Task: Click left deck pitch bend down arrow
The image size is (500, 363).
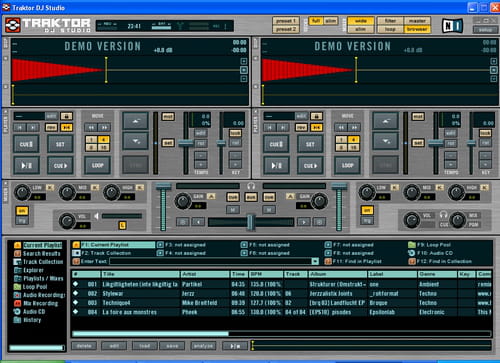Action: click(x=135, y=141)
